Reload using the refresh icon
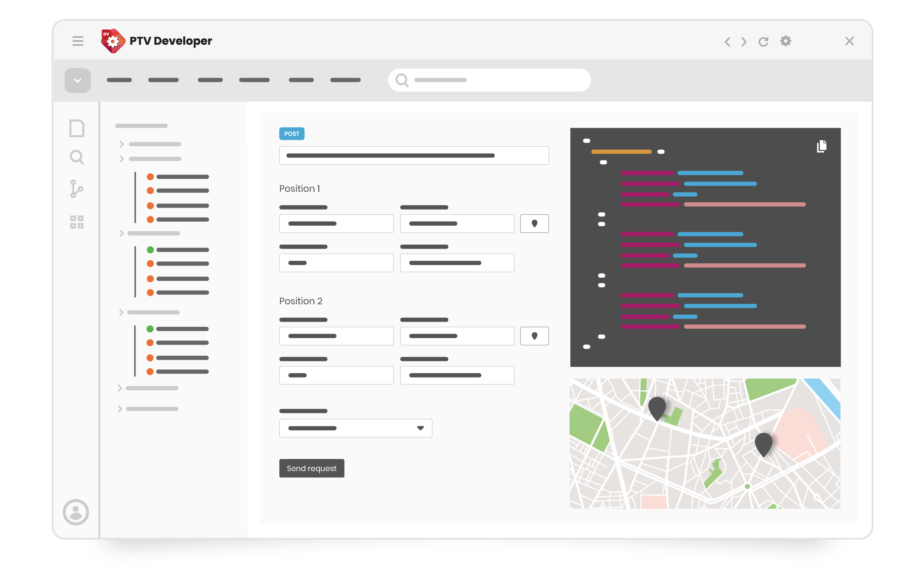Image resolution: width=924 pixels, height=571 pixels. (x=763, y=42)
